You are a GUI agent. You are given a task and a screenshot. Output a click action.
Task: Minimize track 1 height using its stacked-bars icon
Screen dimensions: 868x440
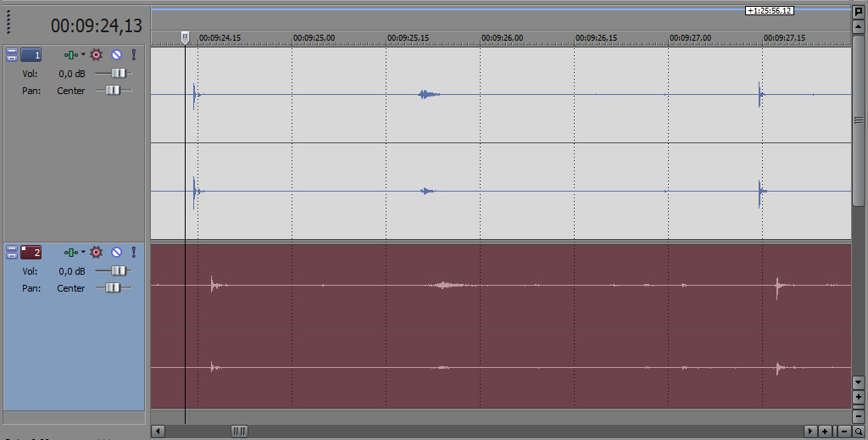pos(12,54)
